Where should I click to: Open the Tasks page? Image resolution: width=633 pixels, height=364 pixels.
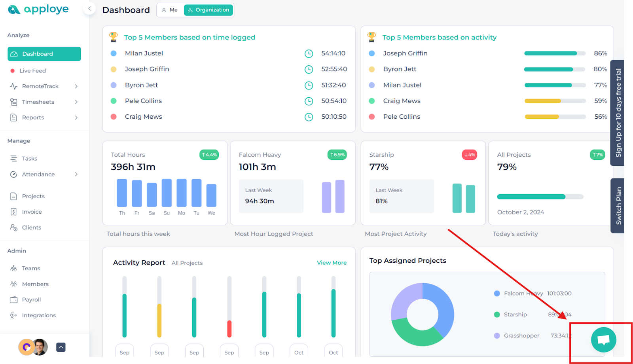(29, 159)
